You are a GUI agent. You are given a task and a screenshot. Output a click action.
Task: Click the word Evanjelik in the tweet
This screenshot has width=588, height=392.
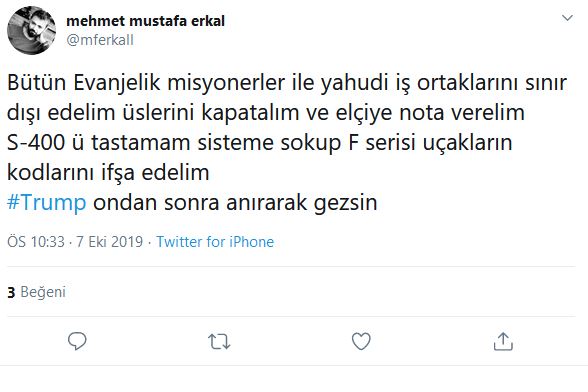point(117,83)
